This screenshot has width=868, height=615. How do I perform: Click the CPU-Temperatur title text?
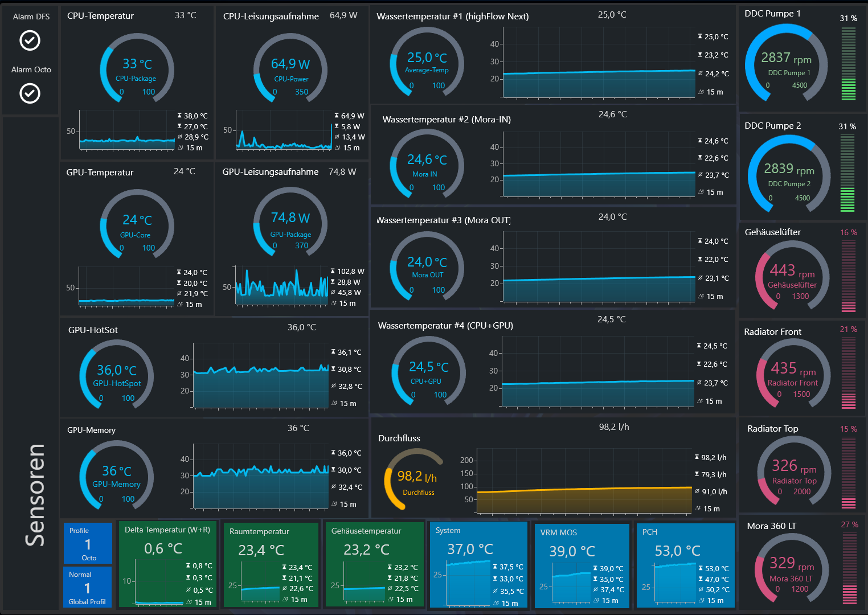(x=100, y=16)
